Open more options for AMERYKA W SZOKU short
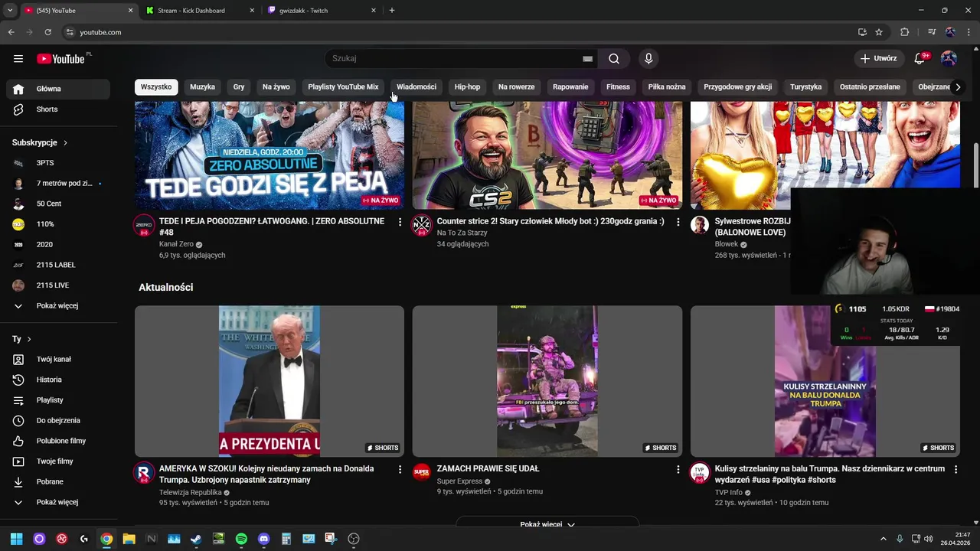The height and width of the screenshot is (551, 980). click(x=400, y=469)
